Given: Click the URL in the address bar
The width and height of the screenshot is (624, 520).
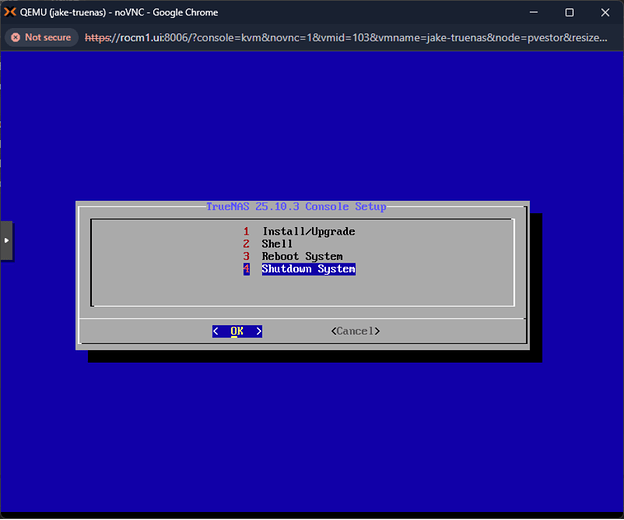Looking at the screenshot, I should (346, 38).
